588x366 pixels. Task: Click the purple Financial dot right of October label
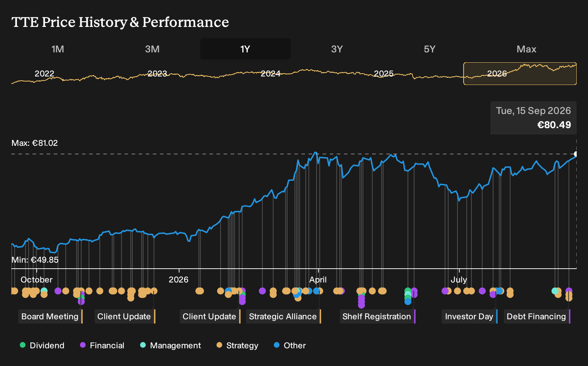click(x=58, y=291)
